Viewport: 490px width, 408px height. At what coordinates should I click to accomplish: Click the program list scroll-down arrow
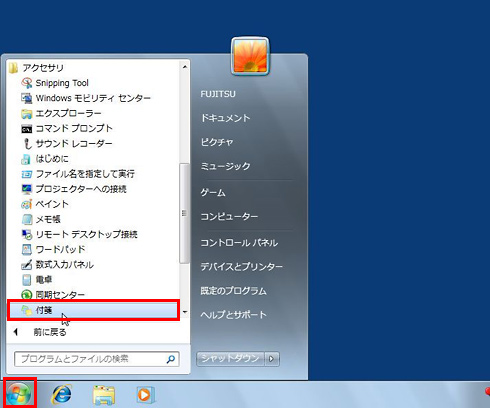tap(185, 312)
